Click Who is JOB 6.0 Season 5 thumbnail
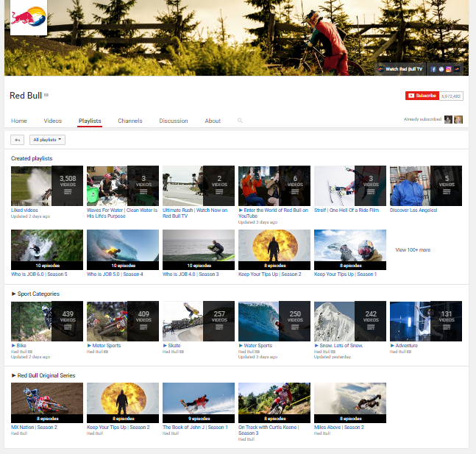This screenshot has width=476, height=454. 47,249
